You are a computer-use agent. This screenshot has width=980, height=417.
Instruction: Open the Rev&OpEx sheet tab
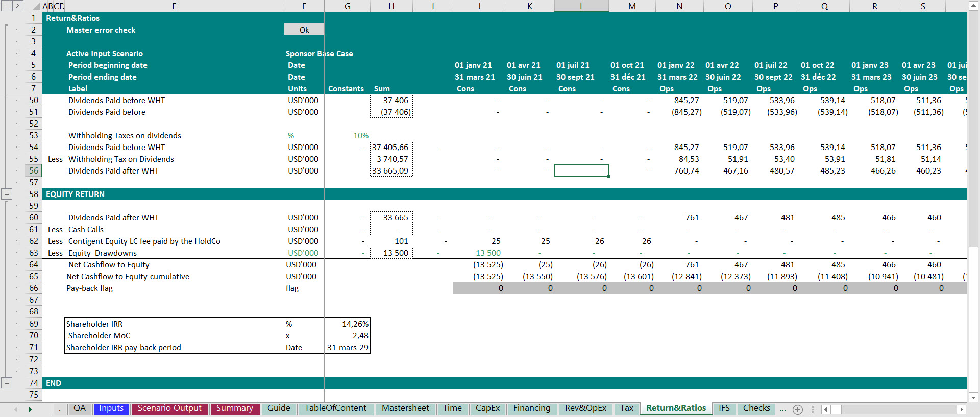click(x=585, y=408)
